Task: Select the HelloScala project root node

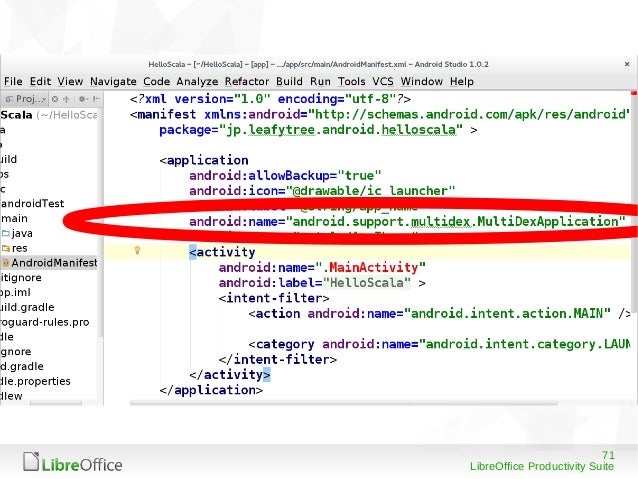Action: click(x=48, y=115)
